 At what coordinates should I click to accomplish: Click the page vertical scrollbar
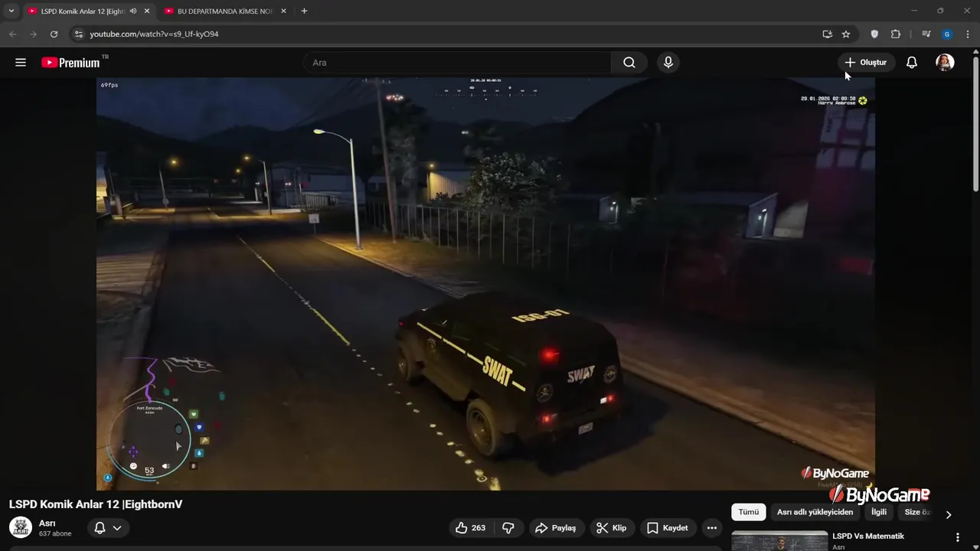975,122
